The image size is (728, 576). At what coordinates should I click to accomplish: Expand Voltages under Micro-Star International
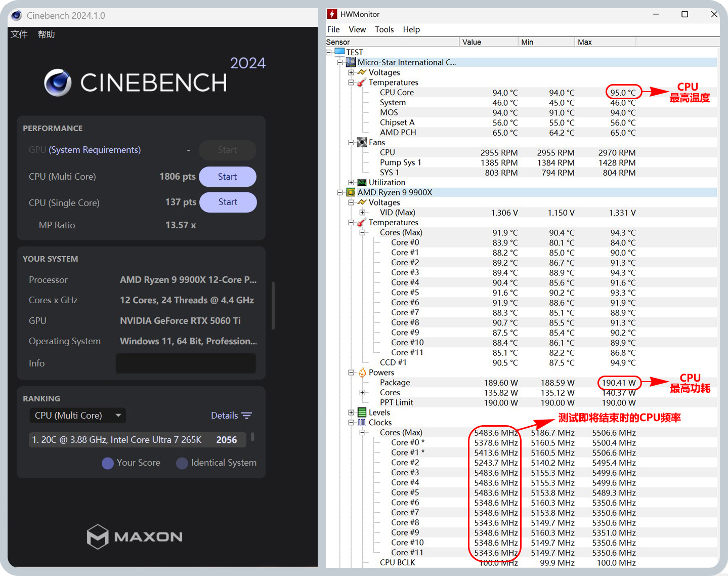click(x=351, y=72)
